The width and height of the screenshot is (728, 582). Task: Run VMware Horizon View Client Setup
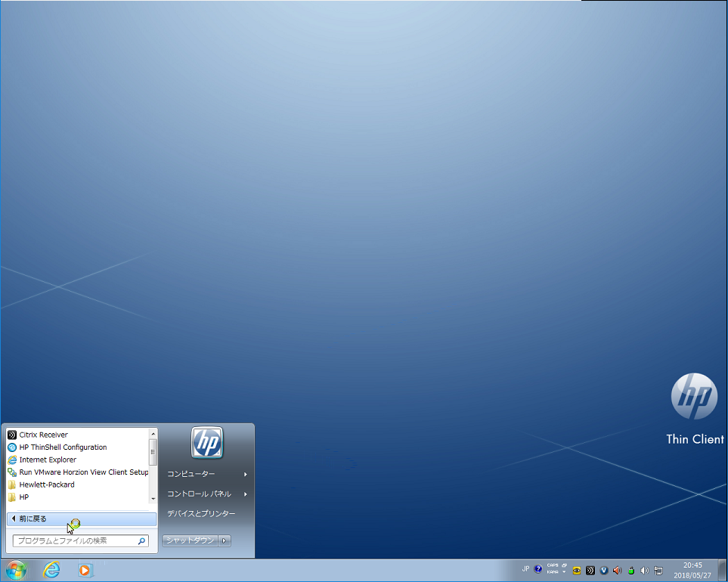coord(83,472)
